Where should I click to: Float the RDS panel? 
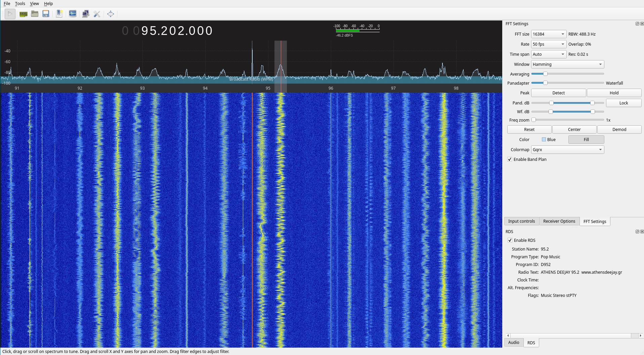tap(637, 232)
